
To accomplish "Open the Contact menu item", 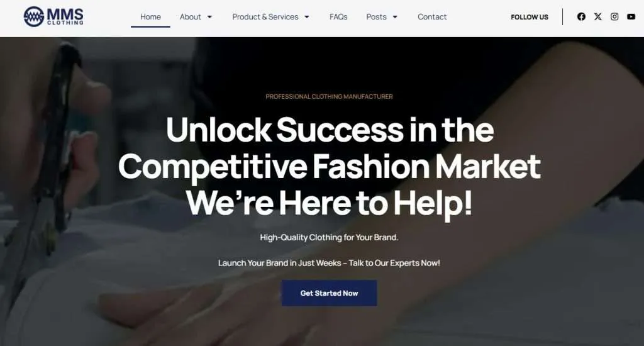I will (432, 17).
